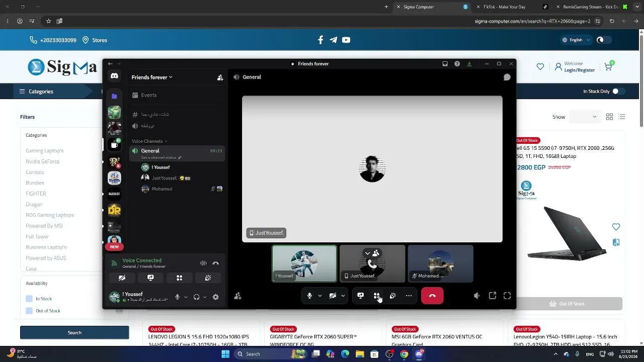644x362 pixels.
Task: Switch to the RemixGaming Stream tab
Action: click(x=591, y=7)
